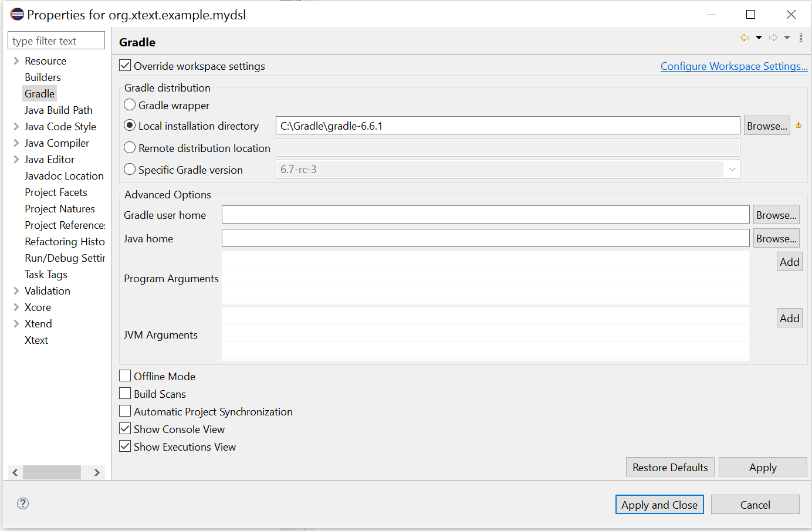Open the Task Tags page
Image resolution: width=812 pixels, height=531 pixels.
[x=46, y=275]
